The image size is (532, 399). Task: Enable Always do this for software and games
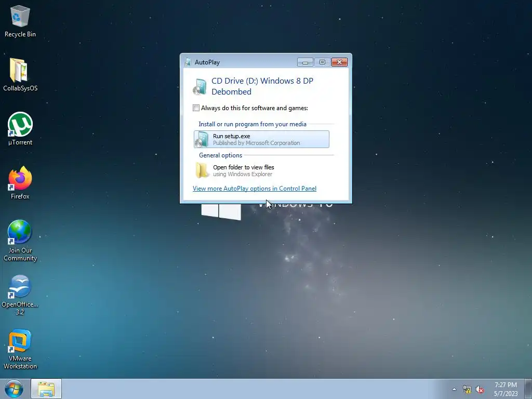196,108
